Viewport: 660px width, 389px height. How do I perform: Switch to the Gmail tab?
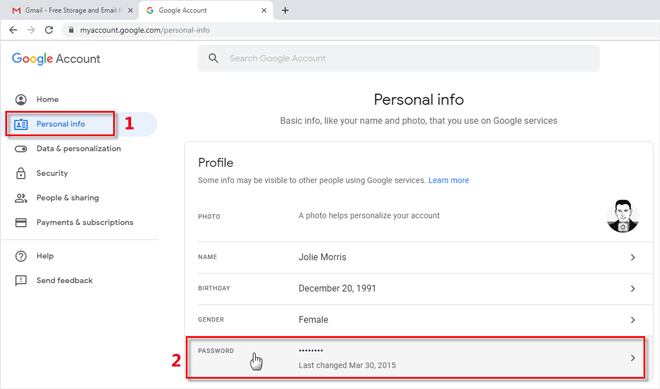[69, 10]
